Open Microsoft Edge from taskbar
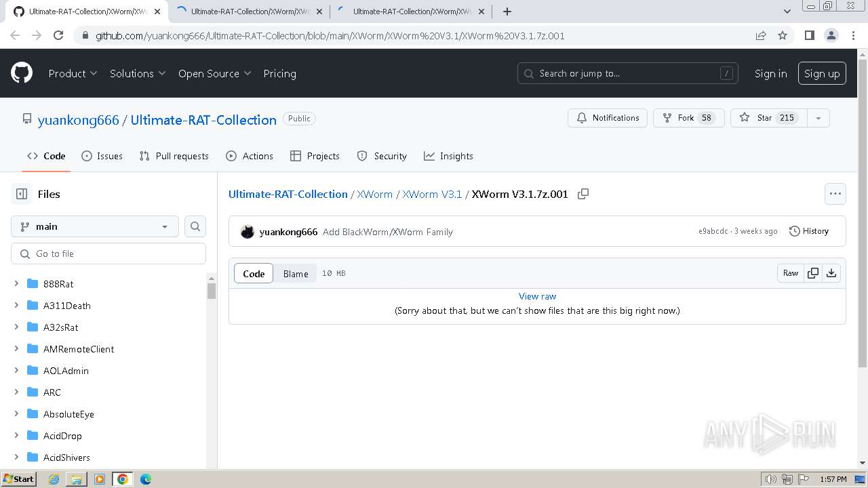The image size is (868, 488). click(146, 479)
